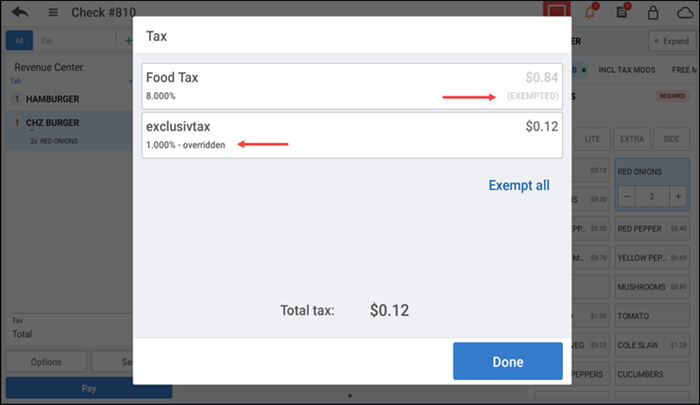Open the notifications bell icon

tap(590, 13)
